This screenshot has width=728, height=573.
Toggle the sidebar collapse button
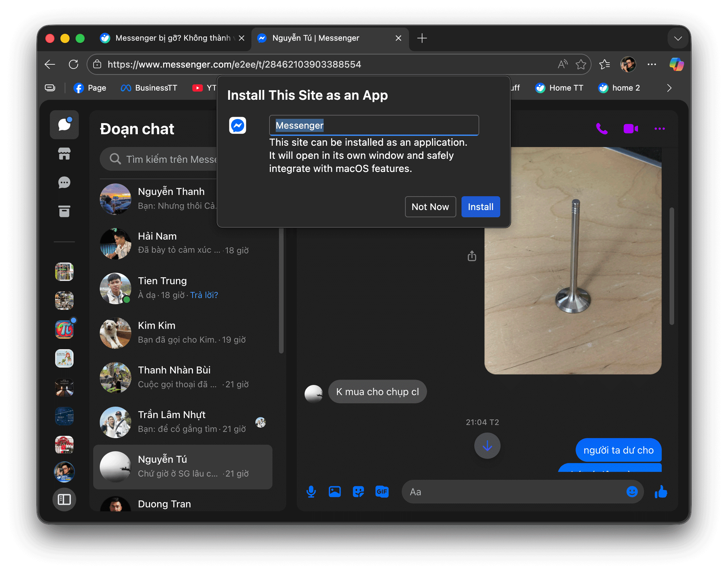tap(64, 499)
